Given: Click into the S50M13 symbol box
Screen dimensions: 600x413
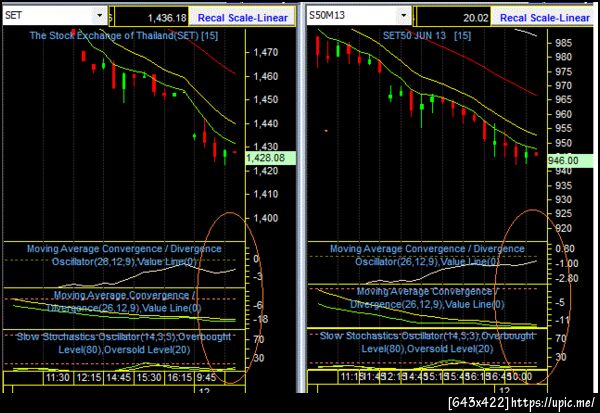Looking at the screenshot, I should 352,16.
